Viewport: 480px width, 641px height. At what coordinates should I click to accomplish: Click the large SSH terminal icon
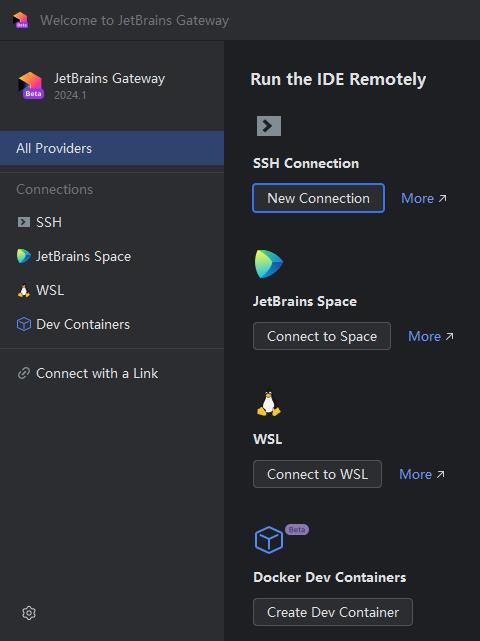click(269, 126)
